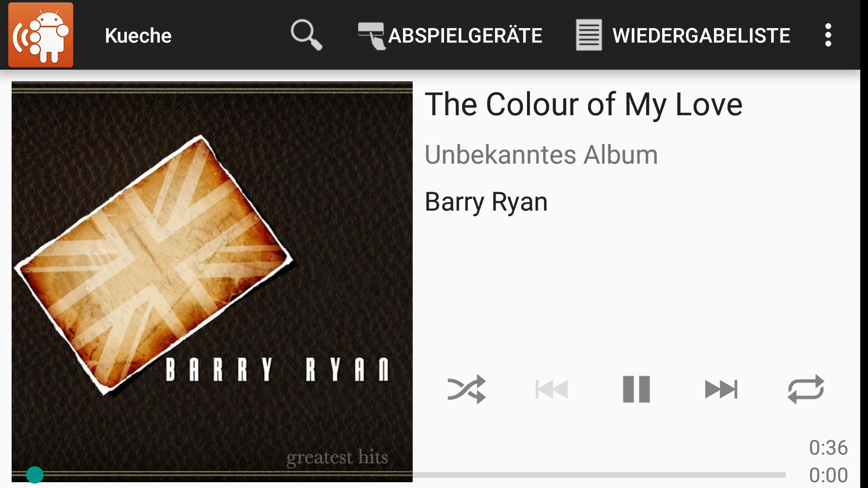868x488 pixels.
Task: Toggle repeat playback mode
Action: coord(806,389)
